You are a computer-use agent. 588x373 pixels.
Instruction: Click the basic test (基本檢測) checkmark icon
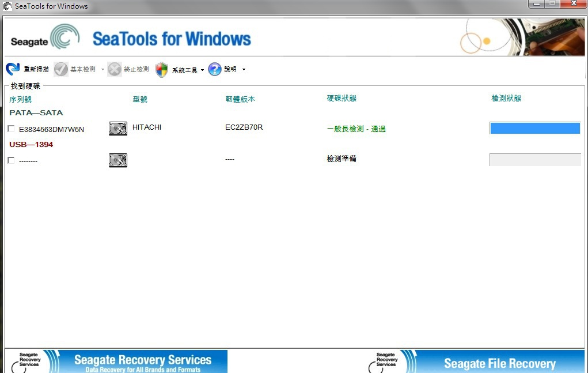(x=60, y=69)
